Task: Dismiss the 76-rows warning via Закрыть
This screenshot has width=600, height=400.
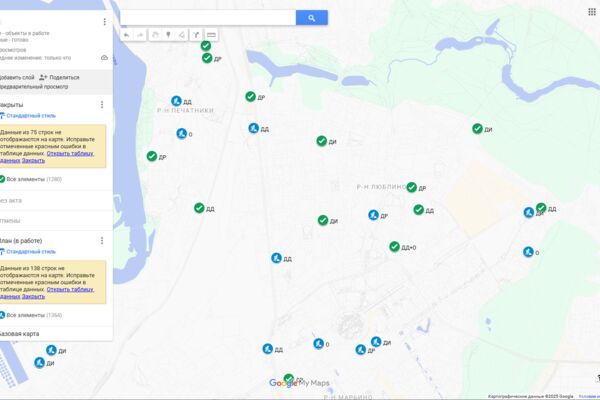Action: coord(33,161)
